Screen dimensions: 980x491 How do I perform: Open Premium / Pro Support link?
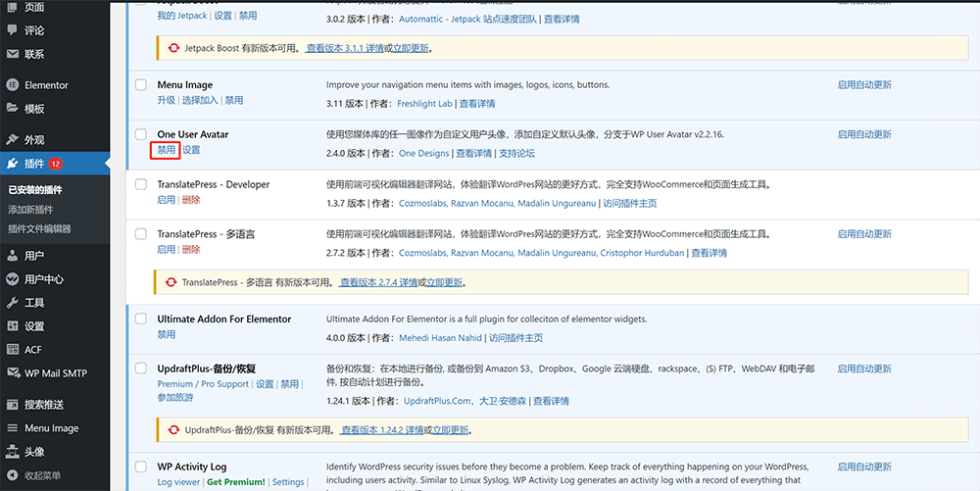203,384
